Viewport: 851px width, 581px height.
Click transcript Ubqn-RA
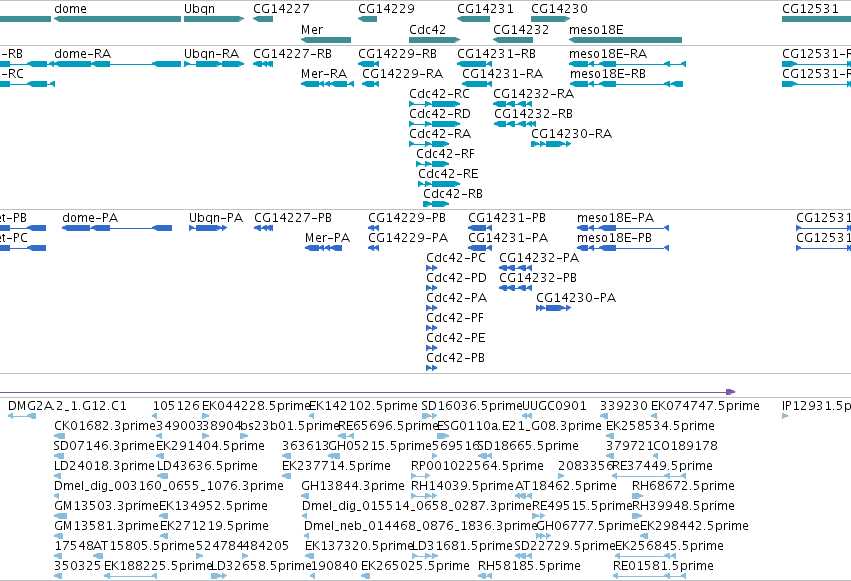click(214, 64)
